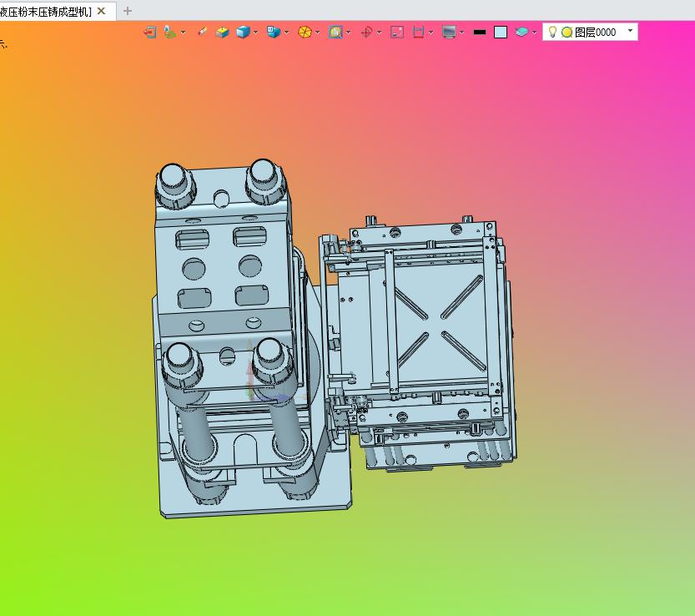Click the yellow circle icon beside 图层0000

(x=567, y=33)
